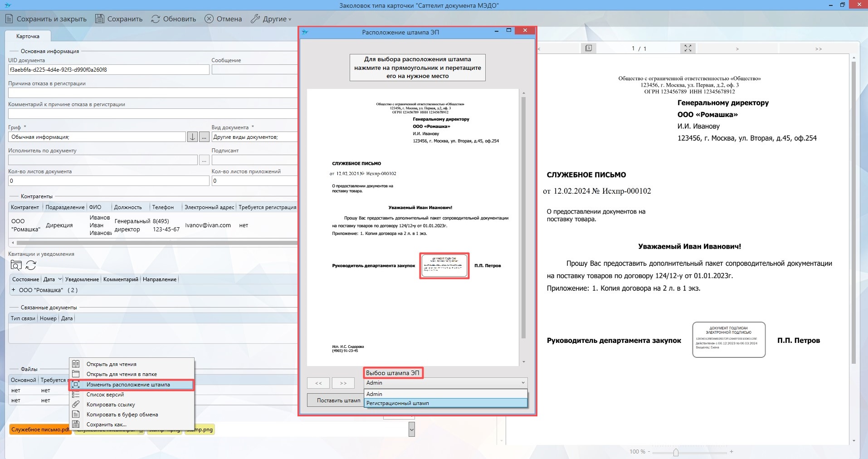Click the search folder icon under Квитанции
This screenshot has height=459, width=868.
(x=16, y=265)
